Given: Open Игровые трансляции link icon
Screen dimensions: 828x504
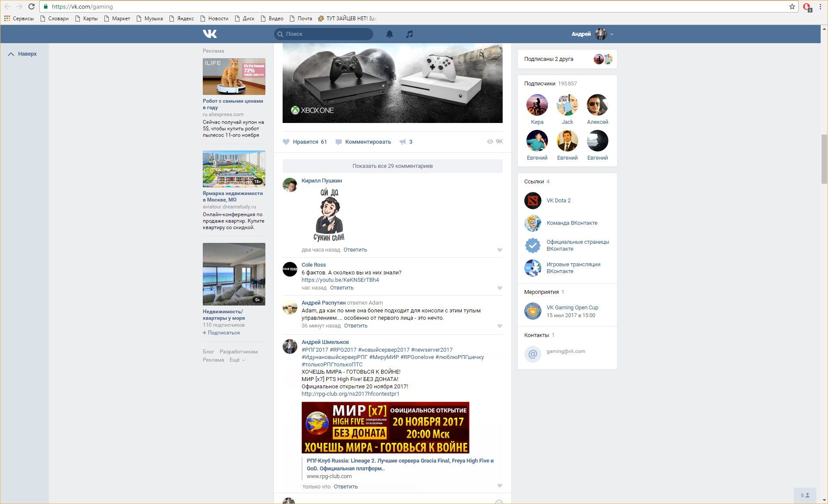Looking at the screenshot, I should [533, 268].
